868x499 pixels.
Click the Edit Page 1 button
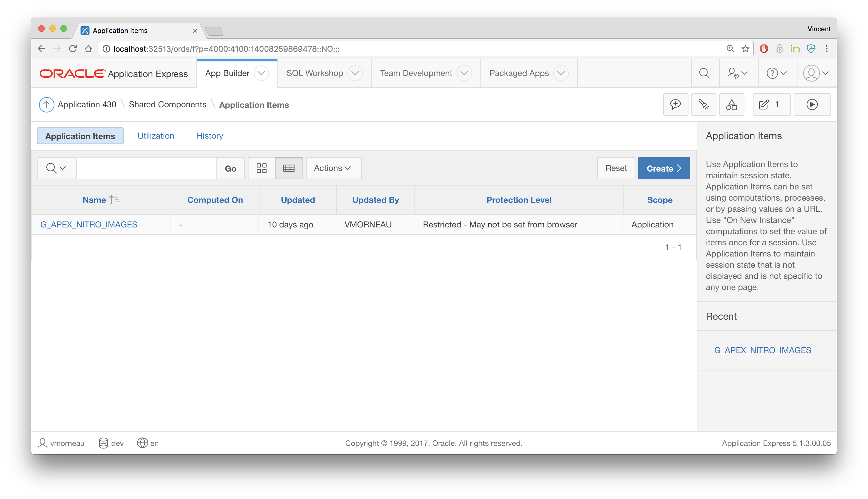pos(771,104)
